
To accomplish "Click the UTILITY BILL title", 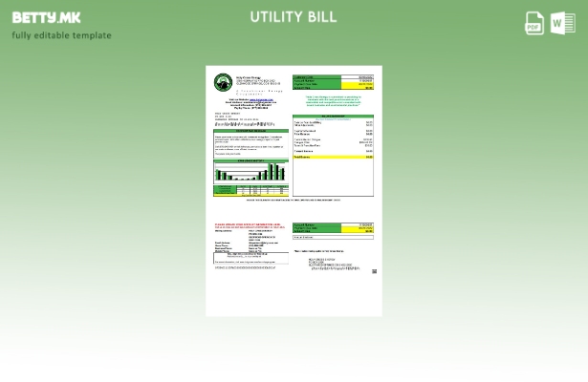I will click(294, 17).
